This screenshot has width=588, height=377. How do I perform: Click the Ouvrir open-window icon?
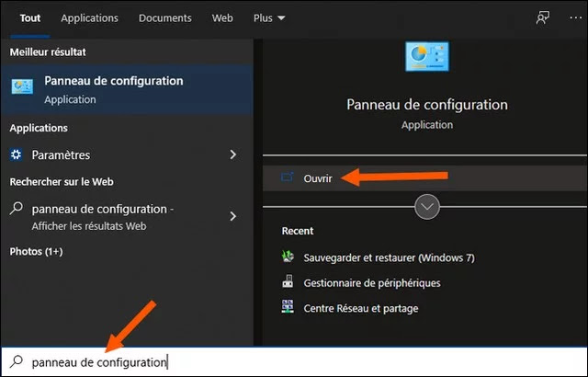point(288,177)
